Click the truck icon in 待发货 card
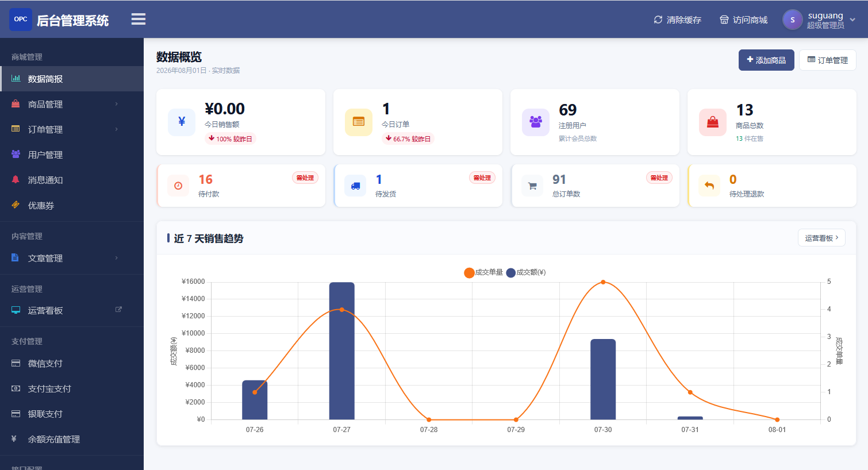The image size is (868, 470). (355, 186)
